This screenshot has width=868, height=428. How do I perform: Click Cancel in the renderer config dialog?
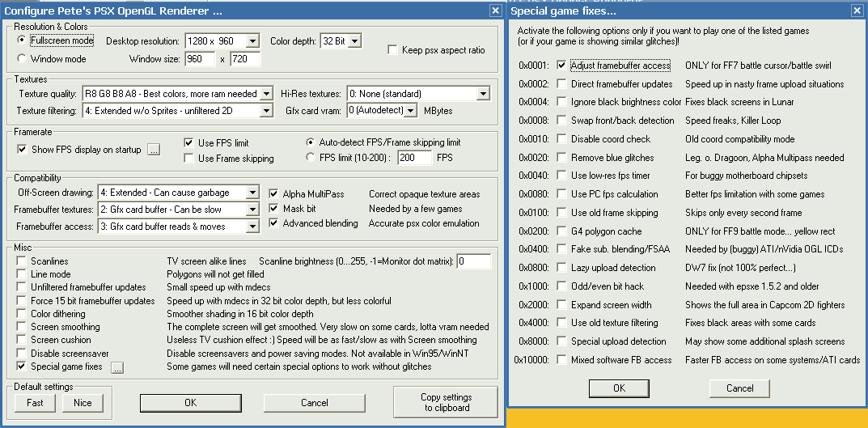pos(315,403)
